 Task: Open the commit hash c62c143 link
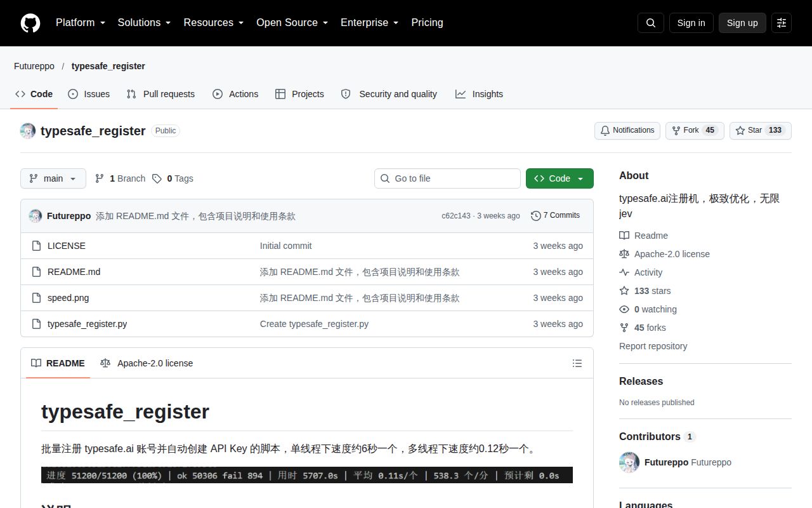456,216
